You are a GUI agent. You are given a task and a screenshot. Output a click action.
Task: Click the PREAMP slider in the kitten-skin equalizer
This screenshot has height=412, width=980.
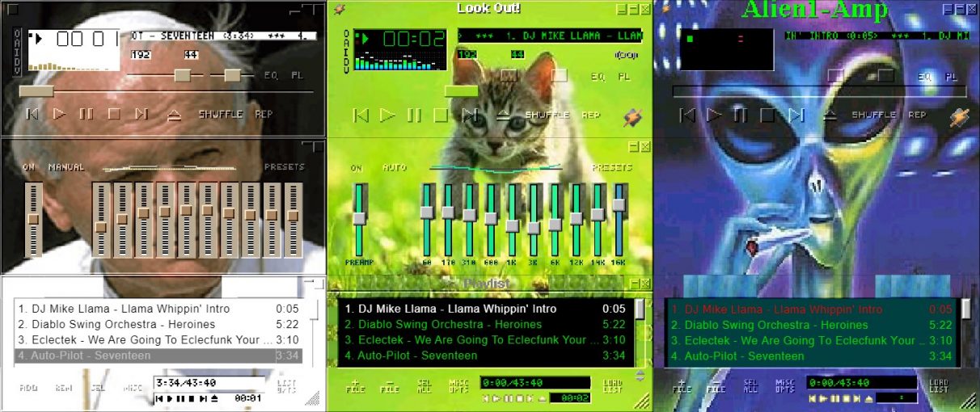(x=359, y=219)
